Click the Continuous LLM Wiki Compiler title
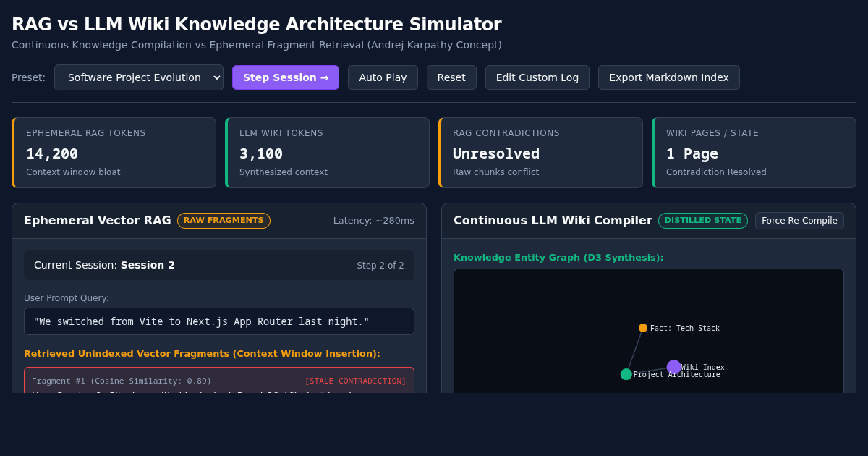Viewport: 868px width, 456px height. click(553, 221)
